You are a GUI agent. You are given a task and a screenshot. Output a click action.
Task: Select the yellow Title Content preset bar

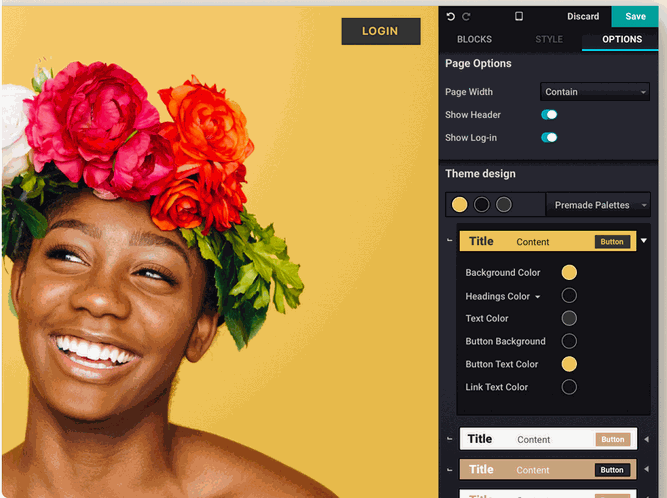pyautogui.click(x=548, y=241)
